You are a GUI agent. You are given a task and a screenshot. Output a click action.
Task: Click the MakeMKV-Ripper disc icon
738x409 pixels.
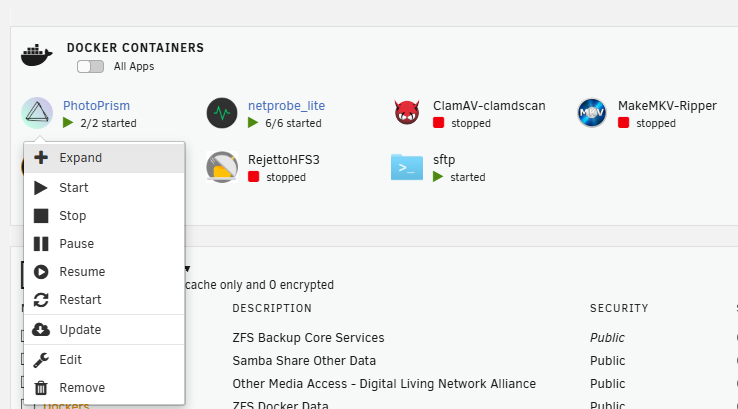(592, 113)
